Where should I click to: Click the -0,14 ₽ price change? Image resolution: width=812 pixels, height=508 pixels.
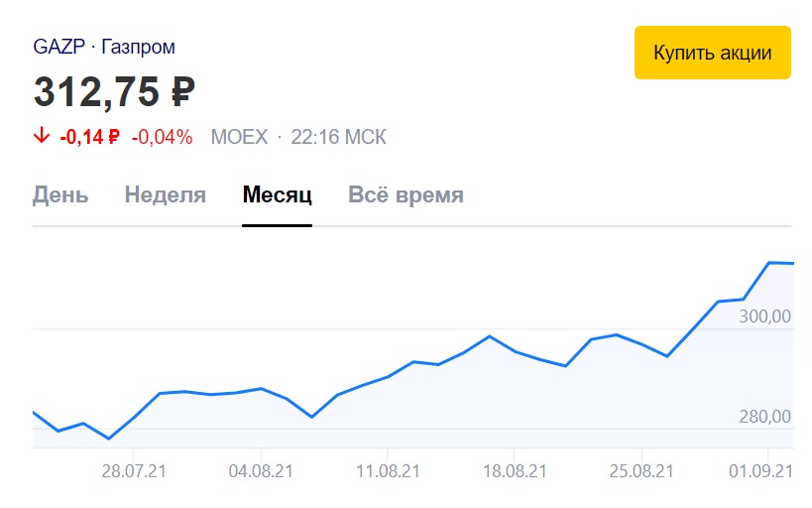click(x=89, y=137)
